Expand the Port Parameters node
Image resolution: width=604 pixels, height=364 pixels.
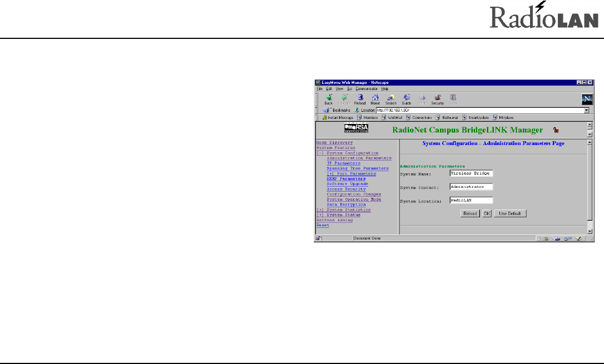pyautogui.click(x=330, y=174)
